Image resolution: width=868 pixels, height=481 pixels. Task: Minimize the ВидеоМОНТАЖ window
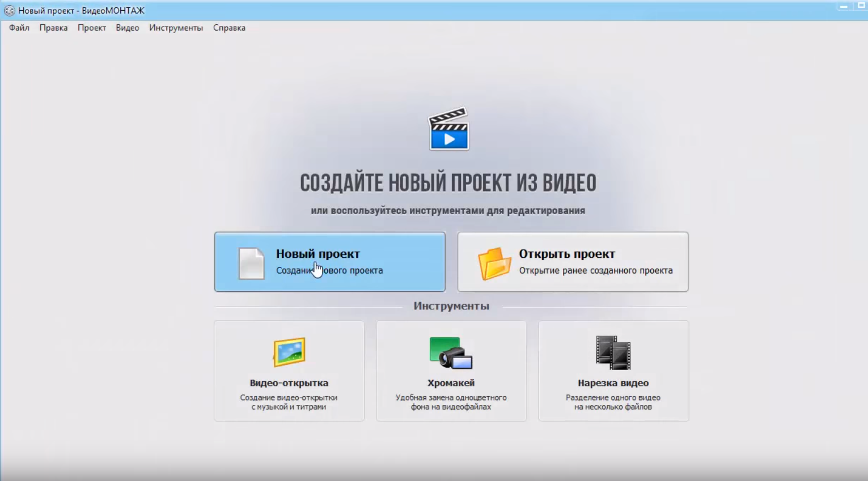point(844,6)
